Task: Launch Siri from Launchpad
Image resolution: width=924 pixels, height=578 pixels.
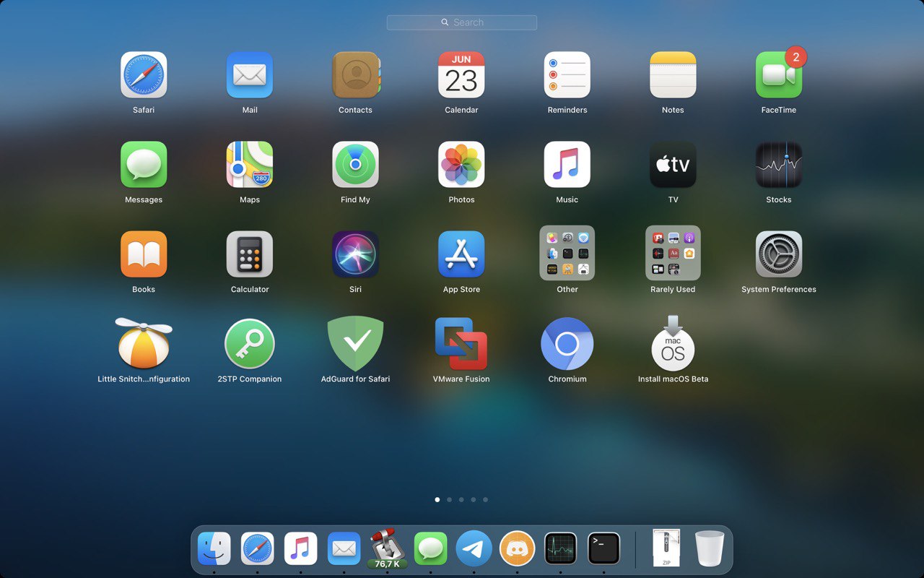Action: click(x=355, y=254)
